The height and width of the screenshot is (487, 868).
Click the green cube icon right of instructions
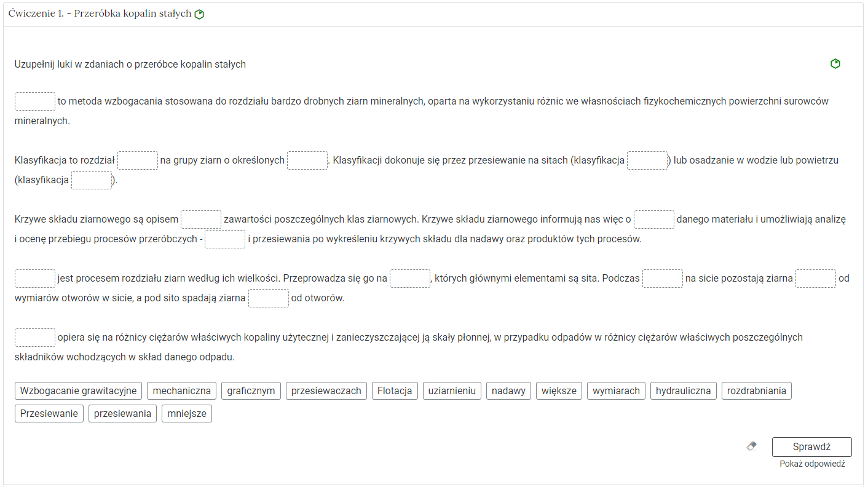coord(835,64)
